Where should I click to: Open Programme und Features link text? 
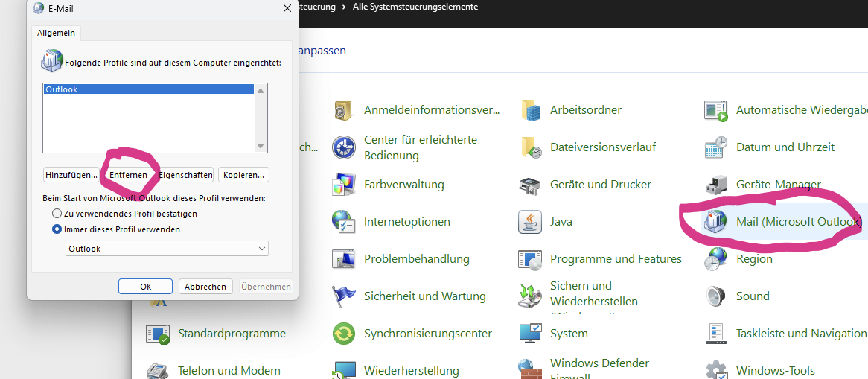pyautogui.click(x=616, y=259)
